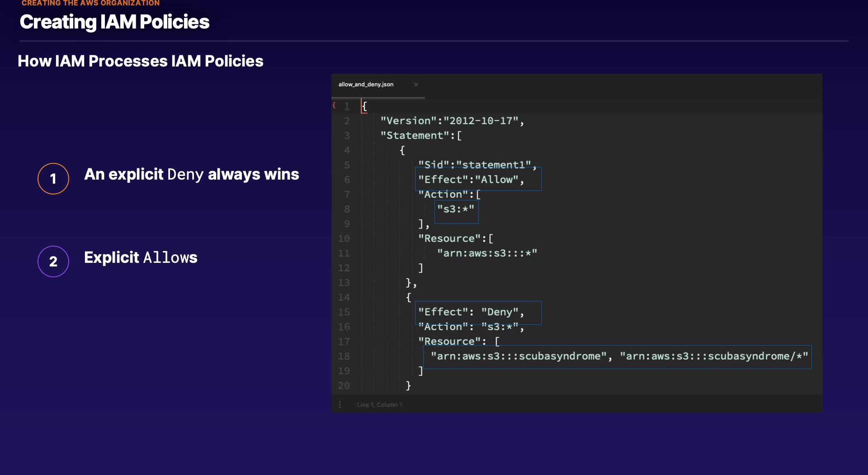Click the Line 1, Column 1 status indicator

(x=379, y=404)
